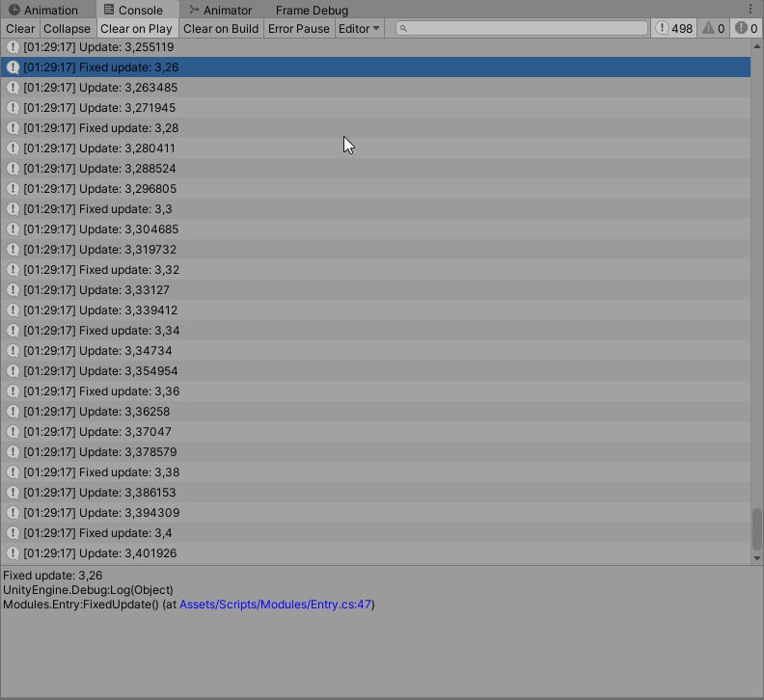Toggle Clear on Play
Screen dimensions: 764x700
136,29
